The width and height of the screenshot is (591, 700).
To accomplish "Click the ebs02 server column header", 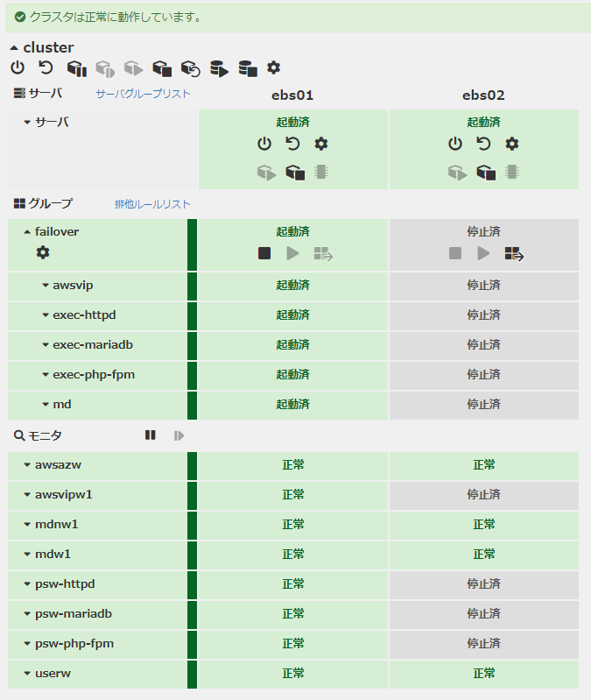I will 483,95.
